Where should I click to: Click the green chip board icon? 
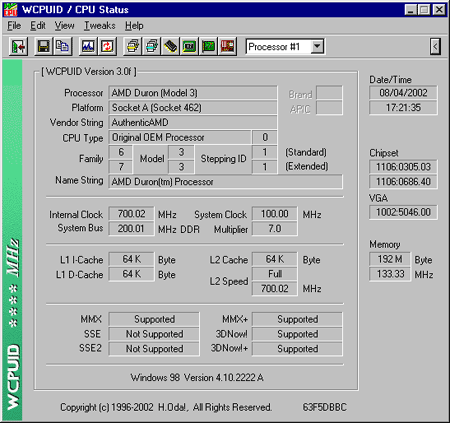coord(190,46)
